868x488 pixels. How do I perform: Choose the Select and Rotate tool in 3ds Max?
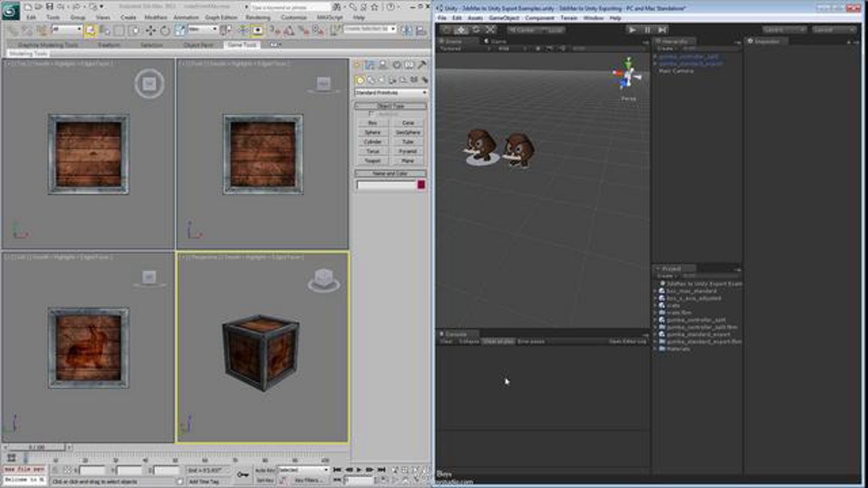point(165,30)
